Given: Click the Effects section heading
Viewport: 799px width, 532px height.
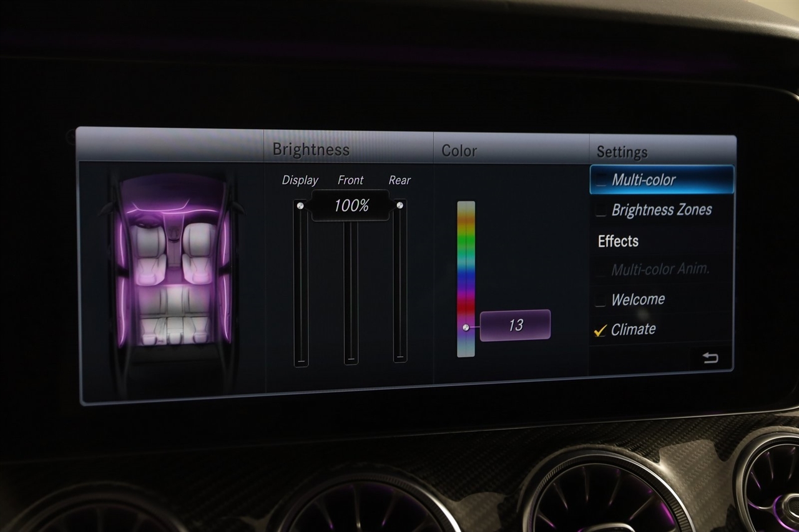Looking at the screenshot, I should [618, 241].
